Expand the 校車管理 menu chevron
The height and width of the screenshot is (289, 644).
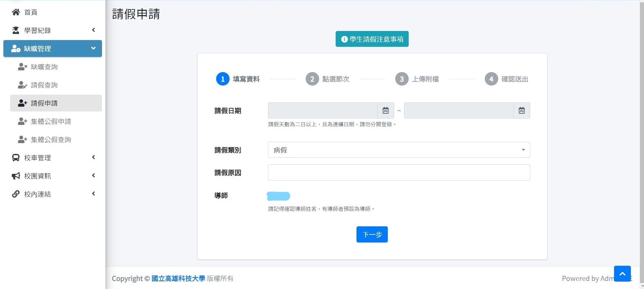point(94,157)
